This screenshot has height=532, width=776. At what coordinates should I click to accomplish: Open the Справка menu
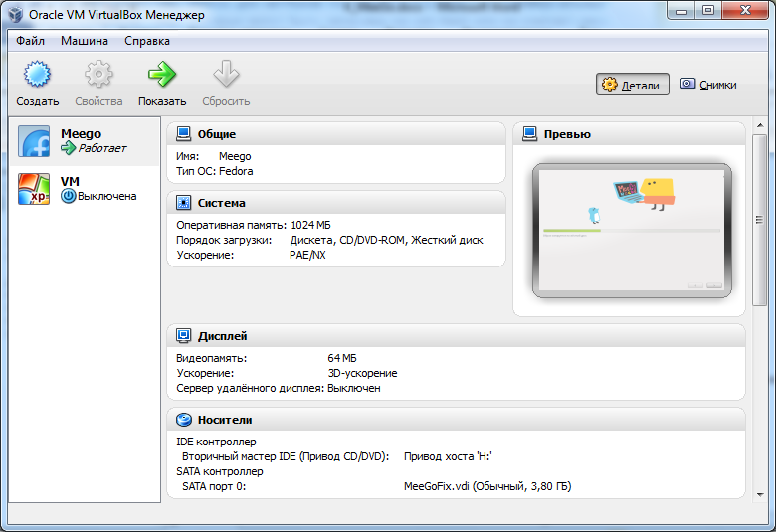coord(147,41)
